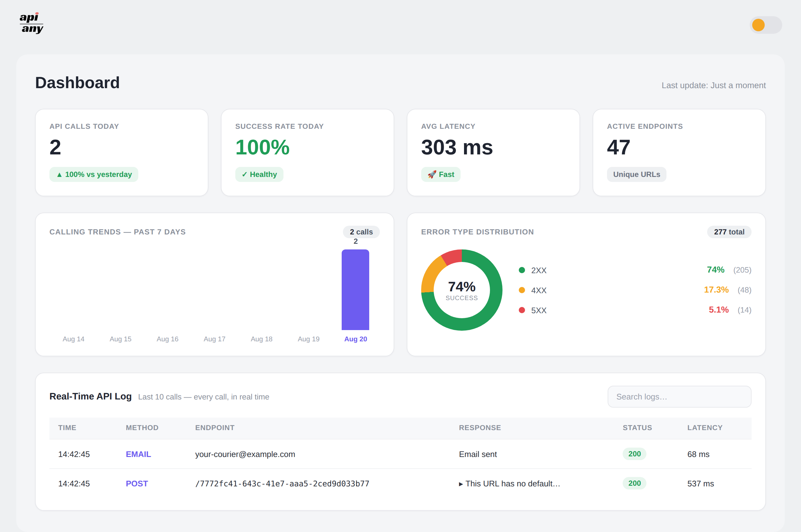Click the Search logs input field
The width and height of the screenshot is (801, 532).
[x=679, y=397]
